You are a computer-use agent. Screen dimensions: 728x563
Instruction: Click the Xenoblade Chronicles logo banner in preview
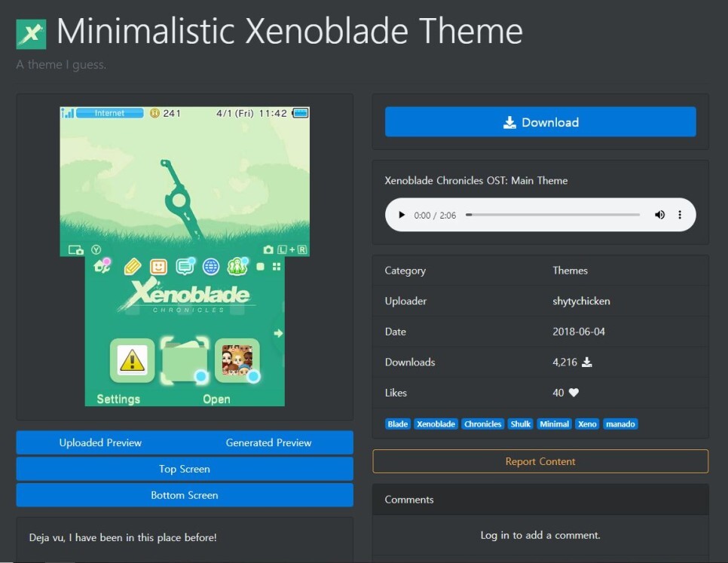[185, 296]
